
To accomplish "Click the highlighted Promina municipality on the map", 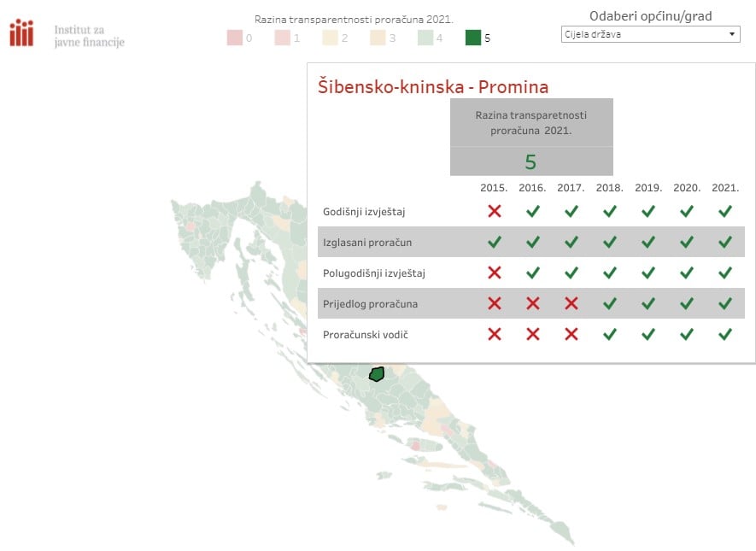I will [377, 374].
